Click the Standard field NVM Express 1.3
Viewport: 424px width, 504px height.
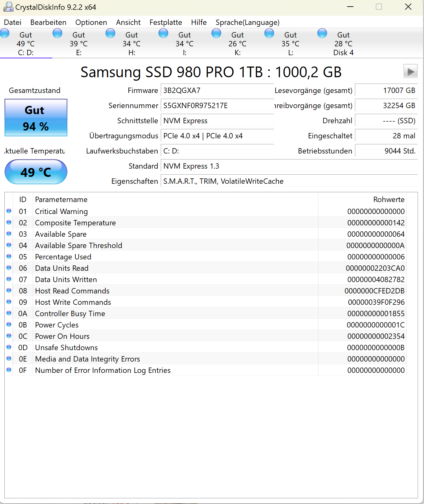(x=289, y=166)
